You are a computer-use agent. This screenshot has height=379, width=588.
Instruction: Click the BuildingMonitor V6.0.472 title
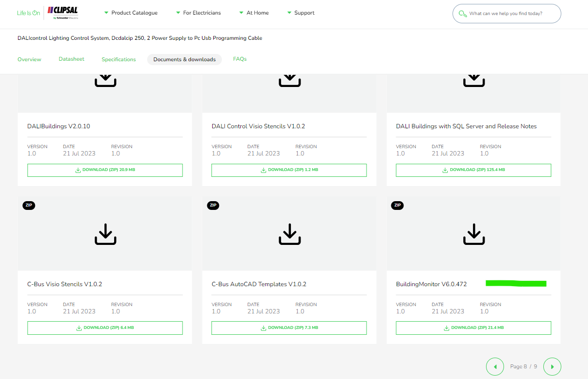[x=432, y=284]
